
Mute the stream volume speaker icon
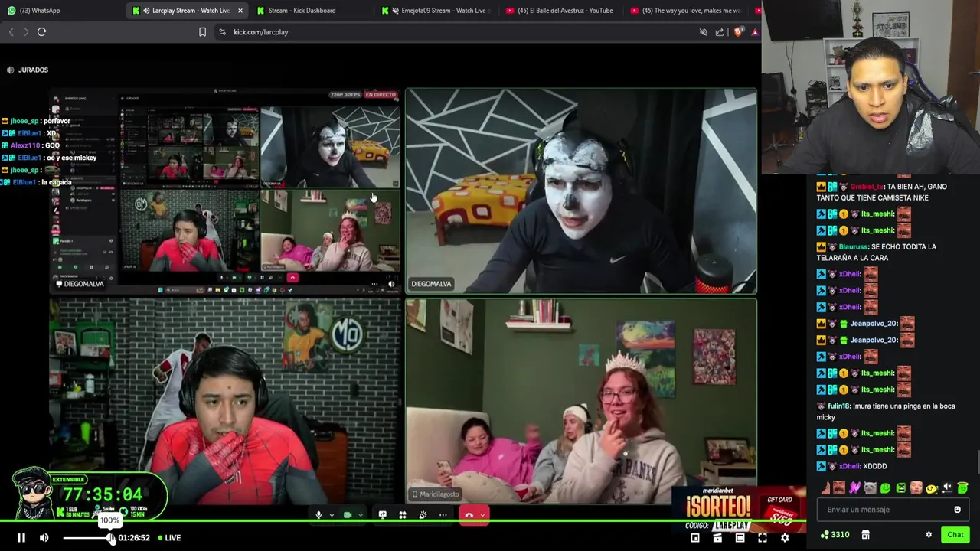point(44,538)
